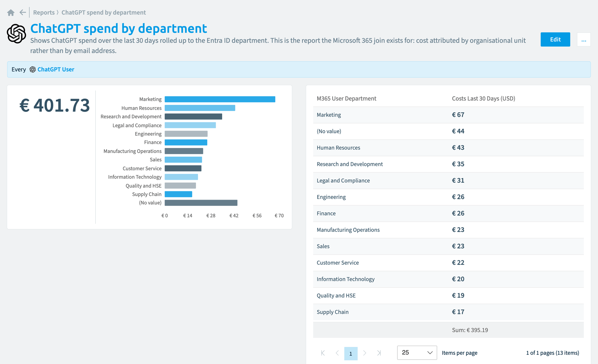Click the Legal and Compliance chart bar
This screenshot has height=364, width=598.
click(190, 125)
